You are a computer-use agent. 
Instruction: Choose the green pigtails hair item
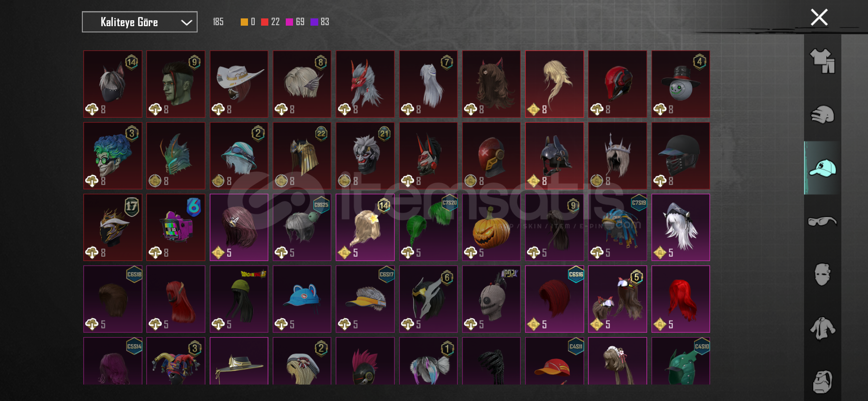pyautogui.click(x=428, y=227)
